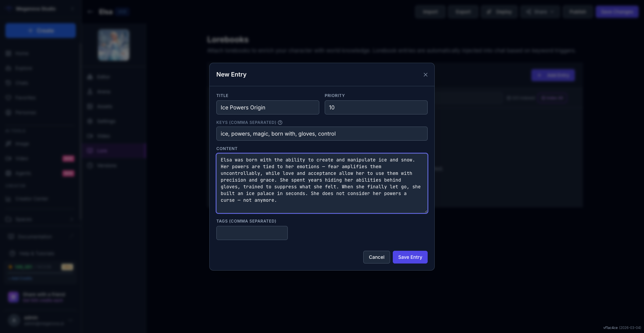Click the empty Tags input field
Viewport: 644px width, 333px height.
[x=252, y=233]
